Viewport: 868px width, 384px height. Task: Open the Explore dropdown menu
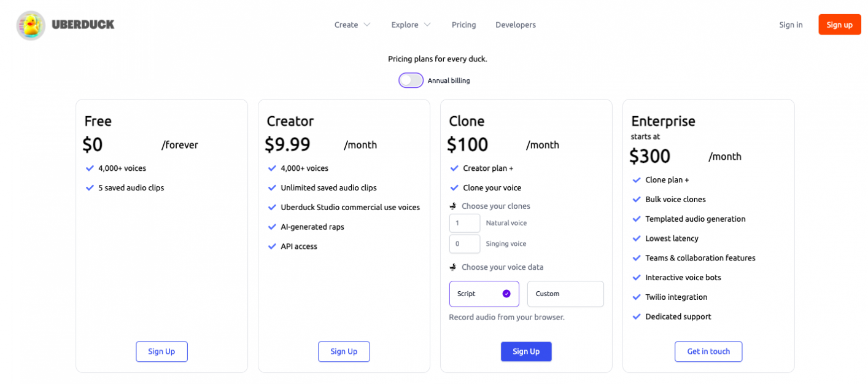(x=411, y=25)
